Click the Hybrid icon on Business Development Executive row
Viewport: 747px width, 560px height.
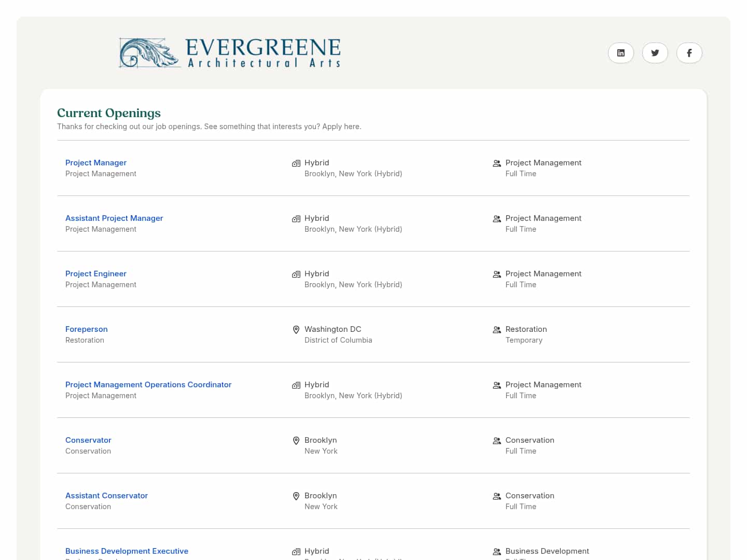(x=296, y=551)
